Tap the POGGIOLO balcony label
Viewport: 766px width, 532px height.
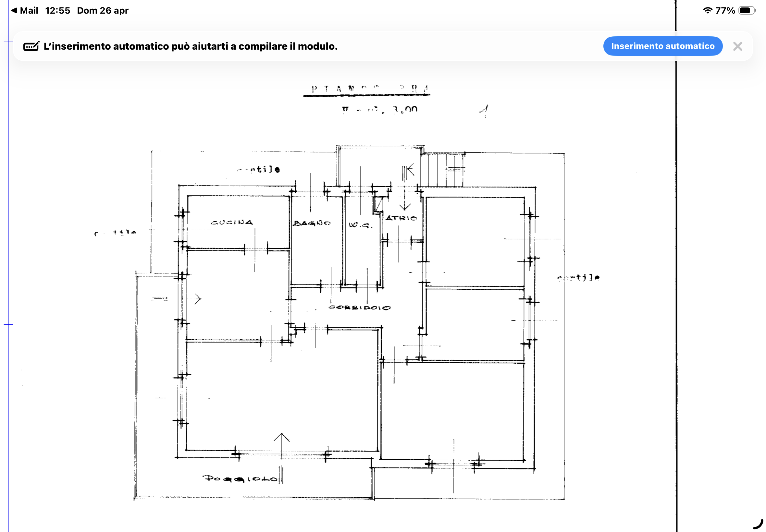(x=240, y=479)
